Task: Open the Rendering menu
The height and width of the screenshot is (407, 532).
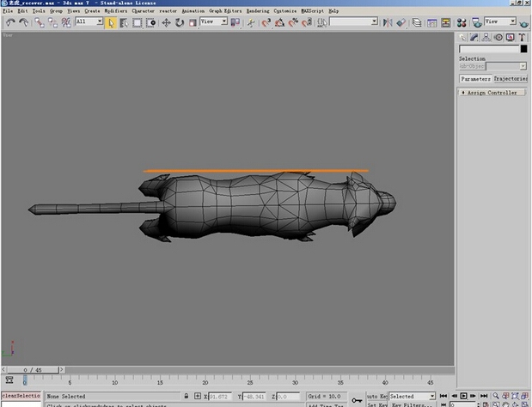Action: (x=258, y=11)
